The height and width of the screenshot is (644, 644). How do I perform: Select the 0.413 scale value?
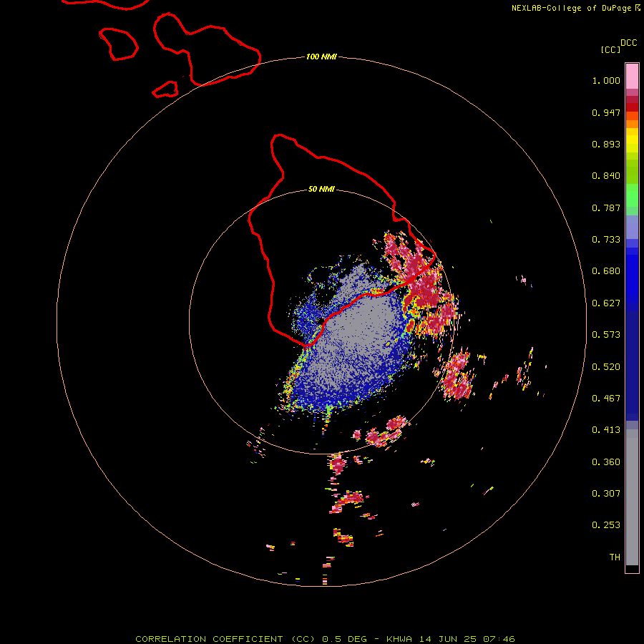(x=606, y=430)
